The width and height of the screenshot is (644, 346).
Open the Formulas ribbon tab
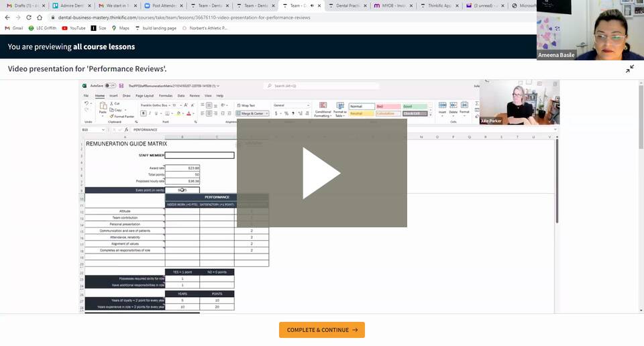[166, 96]
